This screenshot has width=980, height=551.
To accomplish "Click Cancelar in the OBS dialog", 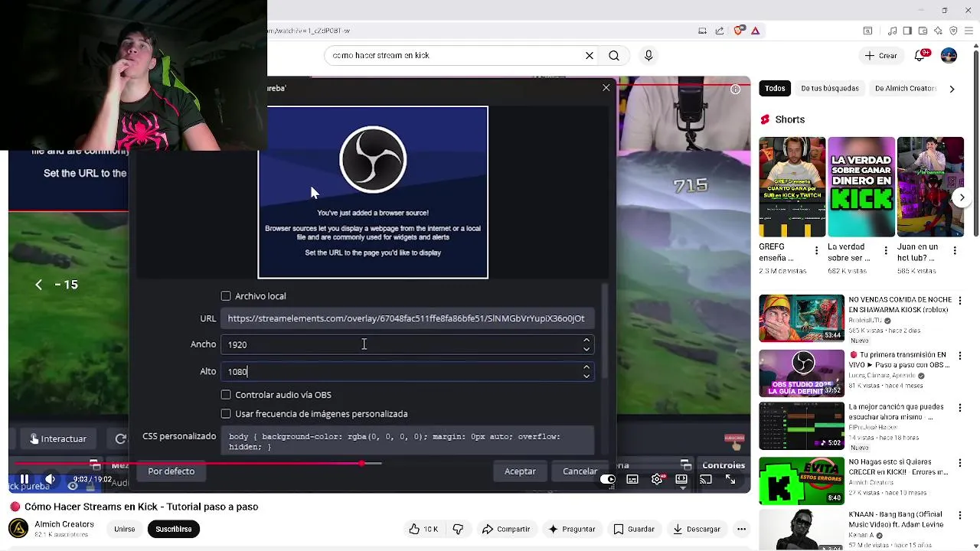I will pos(580,471).
